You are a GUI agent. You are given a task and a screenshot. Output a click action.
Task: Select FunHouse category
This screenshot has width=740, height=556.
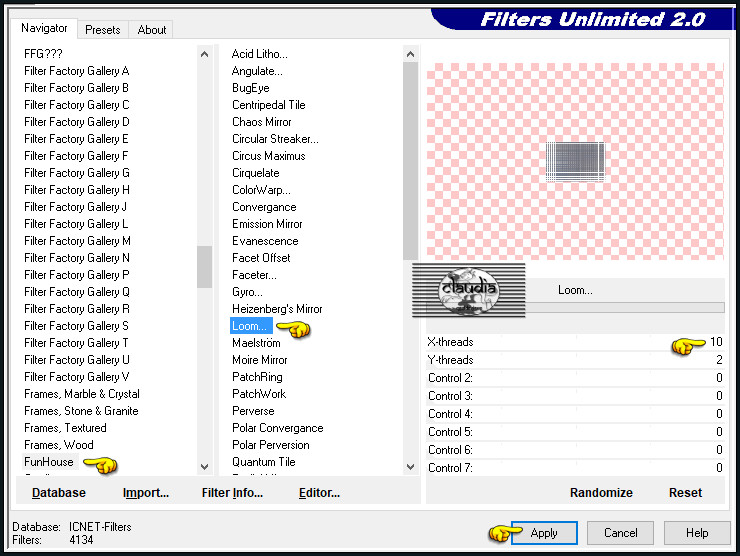tap(49, 462)
